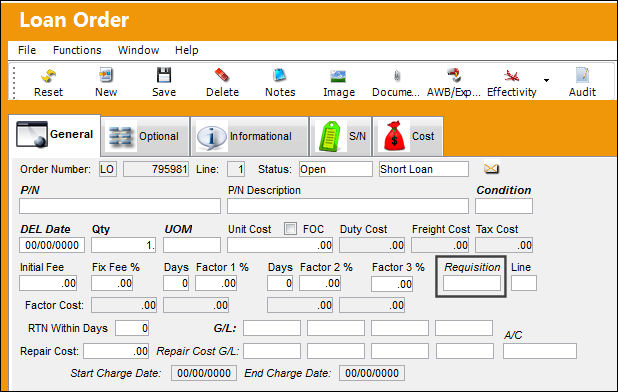Image resolution: width=618 pixels, height=392 pixels.
Task: Click the A/C label
Action: pyautogui.click(x=513, y=335)
